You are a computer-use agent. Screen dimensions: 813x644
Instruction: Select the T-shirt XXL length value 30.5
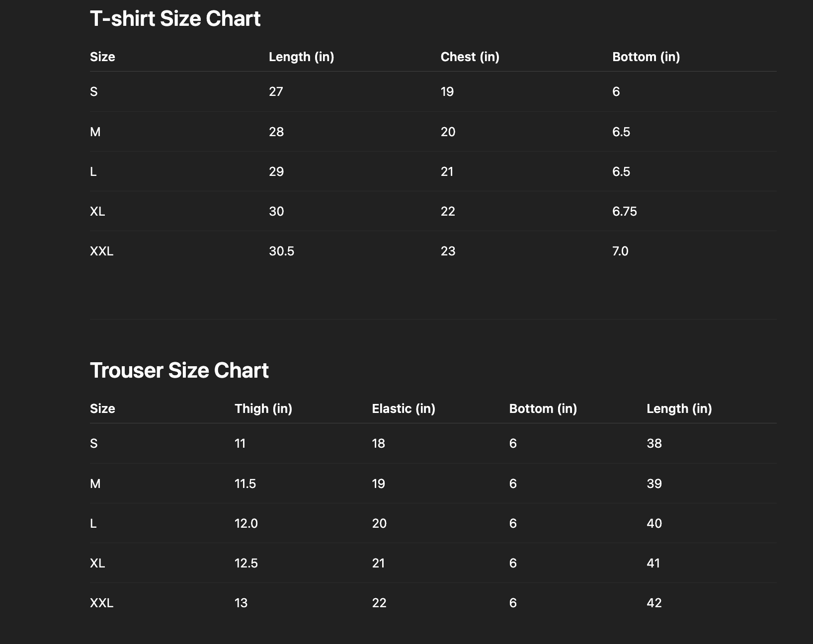click(x=281, y=251)
